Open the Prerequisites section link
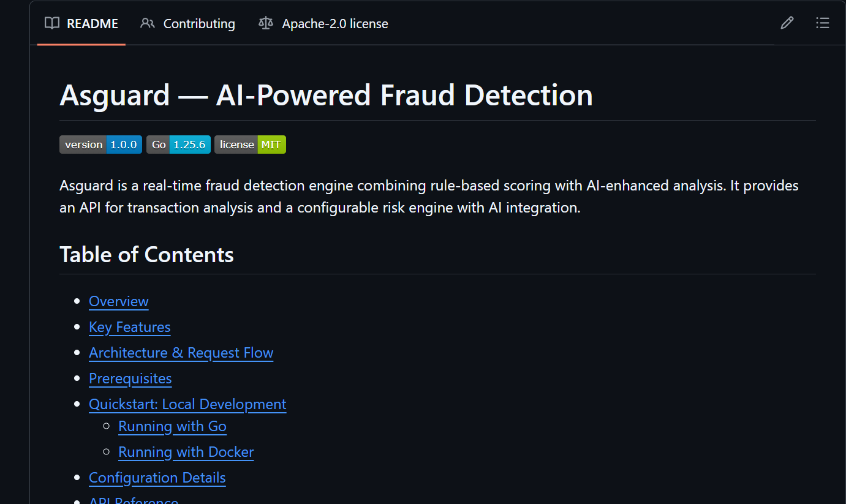846x504 pixels. tap(130, 378)
